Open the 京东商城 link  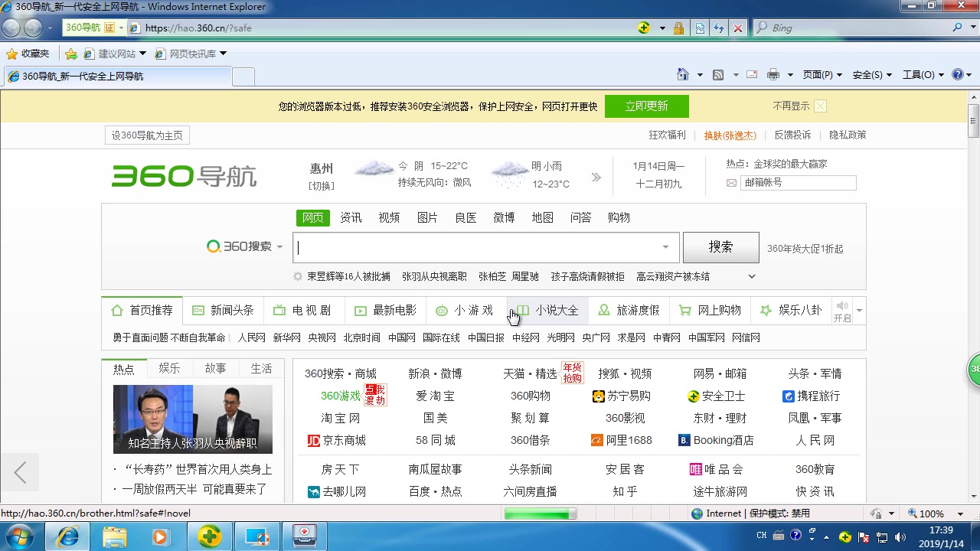tap(336, 440)
